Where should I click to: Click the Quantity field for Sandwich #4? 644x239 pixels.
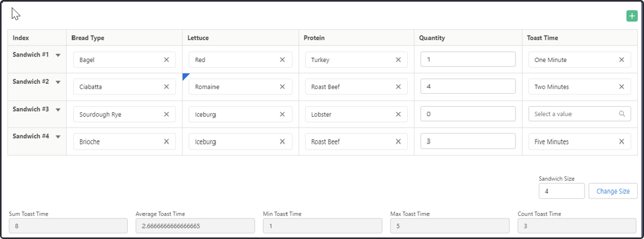tap(468, 141)
